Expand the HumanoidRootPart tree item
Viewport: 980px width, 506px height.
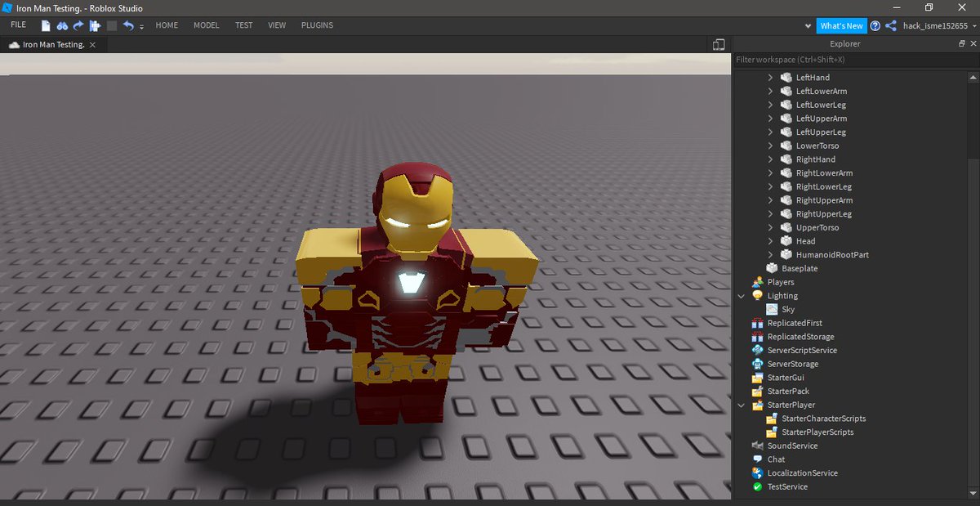coord(770,255)
